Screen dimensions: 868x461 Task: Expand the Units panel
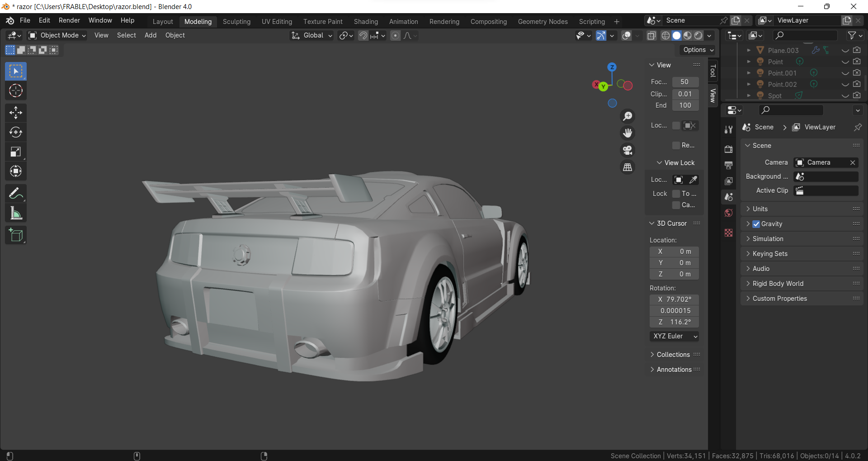760,209
